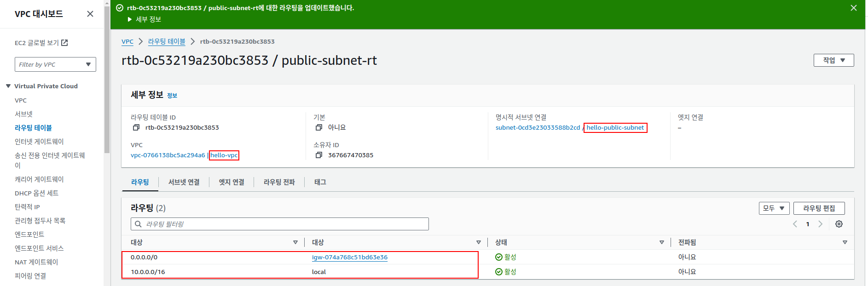Viewport: 868px width, 286px height.
Task: Switch to the 라우팅 tab
Action: [140, 182]
